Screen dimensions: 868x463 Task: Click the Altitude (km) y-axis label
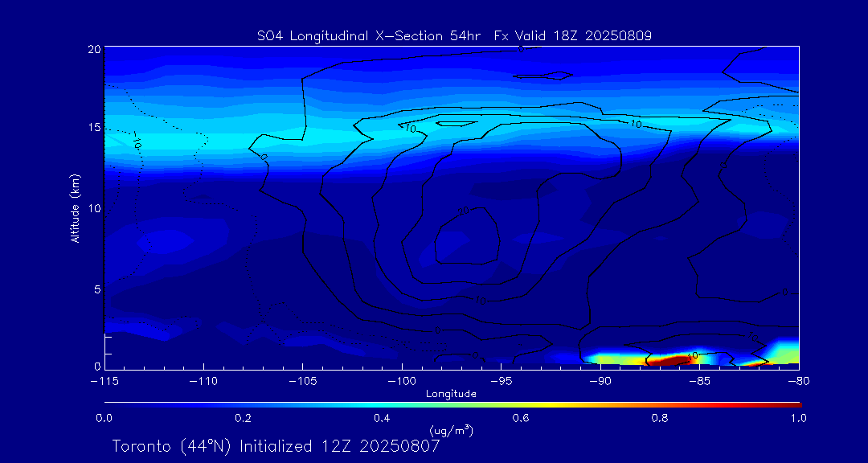click(75, 208)
